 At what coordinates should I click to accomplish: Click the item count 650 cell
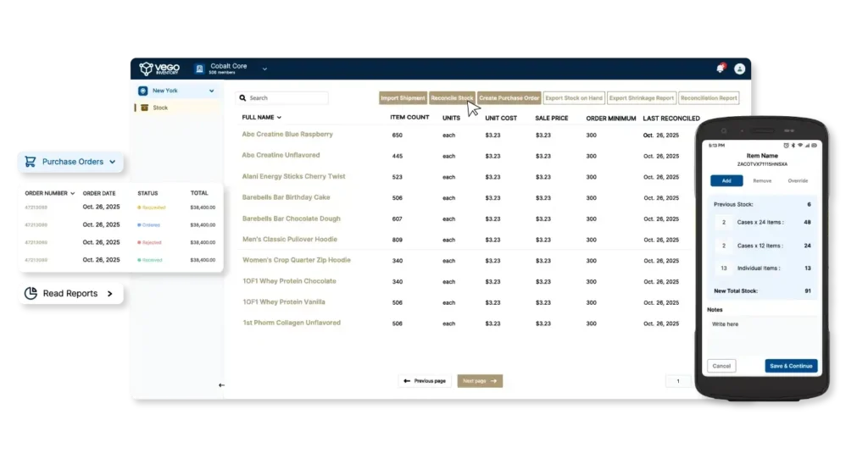(397, 135)
